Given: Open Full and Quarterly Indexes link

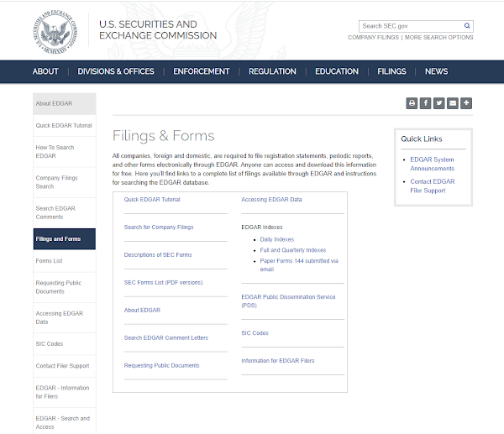Looking at the screenshot, I should 293,250.
